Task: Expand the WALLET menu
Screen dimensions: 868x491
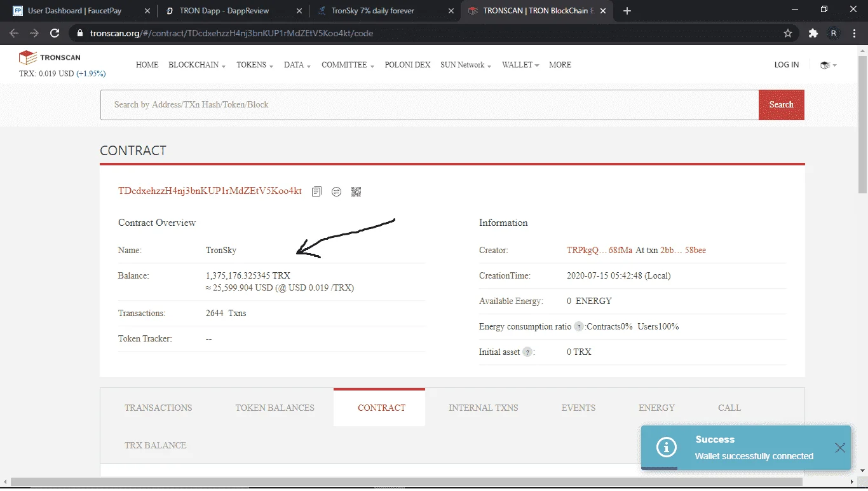Action: point(520,65)
